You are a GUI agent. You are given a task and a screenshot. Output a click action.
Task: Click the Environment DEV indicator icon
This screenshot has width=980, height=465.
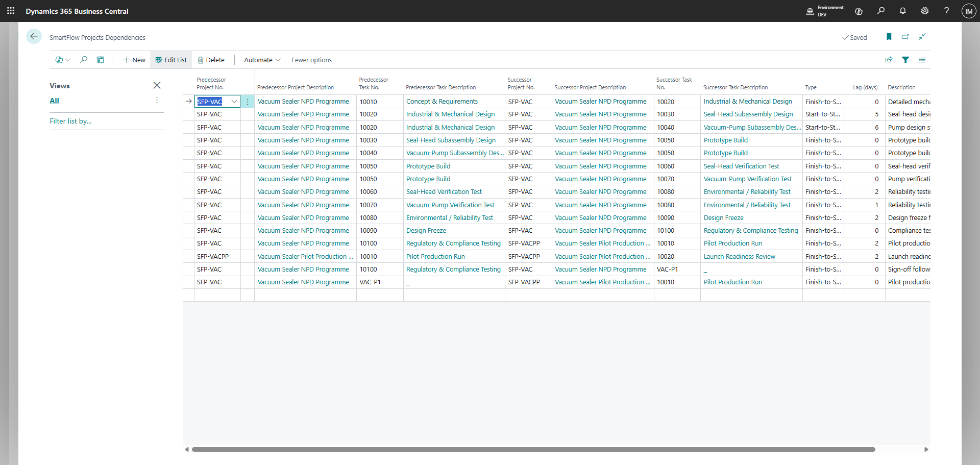810,11
